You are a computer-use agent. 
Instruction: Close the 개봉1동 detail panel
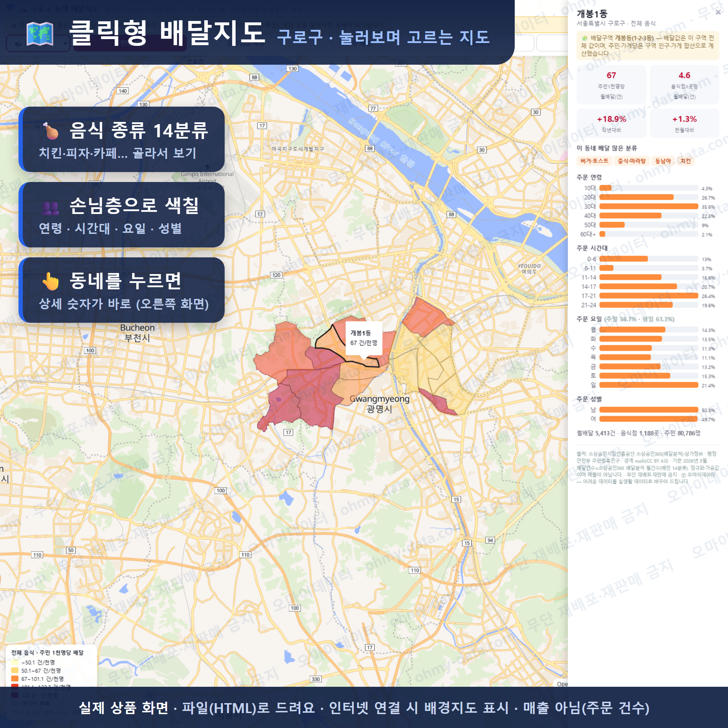718,12
